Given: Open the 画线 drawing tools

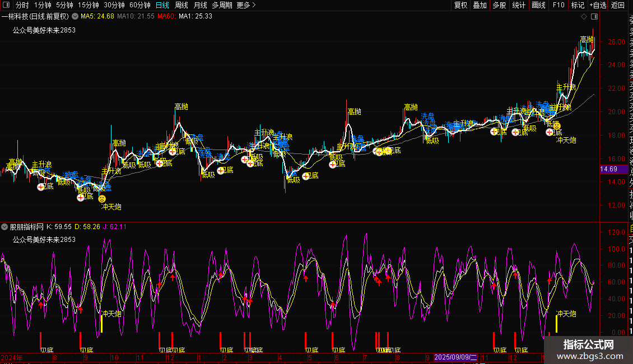Looking at the screenshot, I should tap(538, 5).
